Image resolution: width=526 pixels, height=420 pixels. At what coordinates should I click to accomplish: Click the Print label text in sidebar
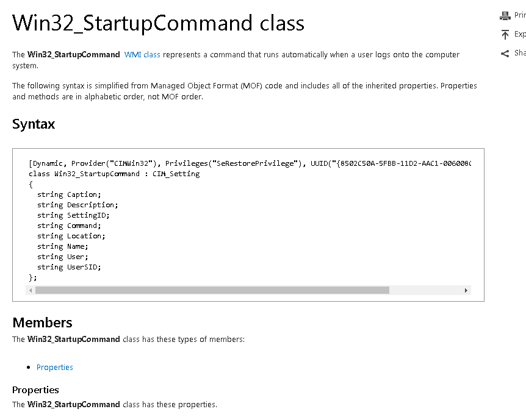(520, 15)
